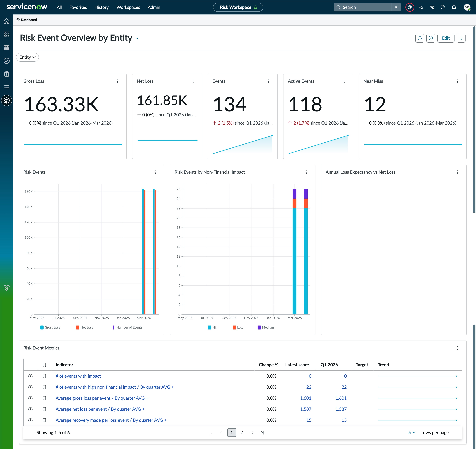Image resolution: width=476 pixels, height=449 pixels.
Task: Bookmark the '# of events with impact' indicator
Action: pyautogui.click(x=44, y=376)
